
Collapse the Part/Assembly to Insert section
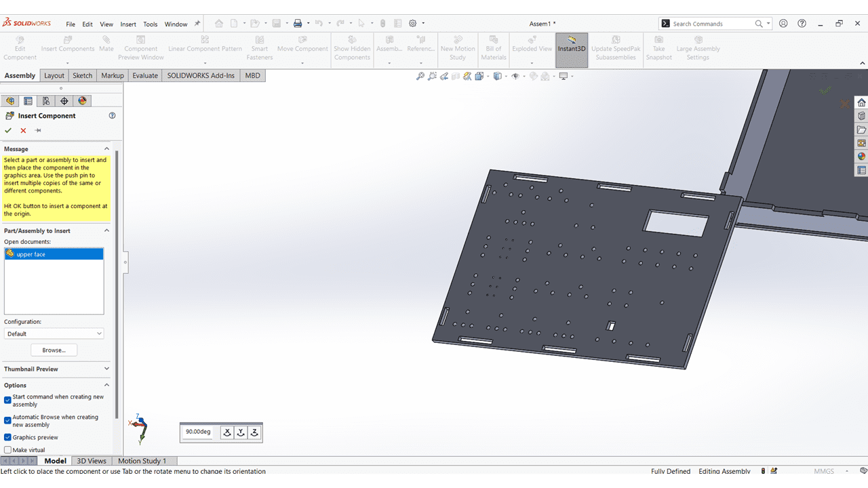tap(106, 230)
